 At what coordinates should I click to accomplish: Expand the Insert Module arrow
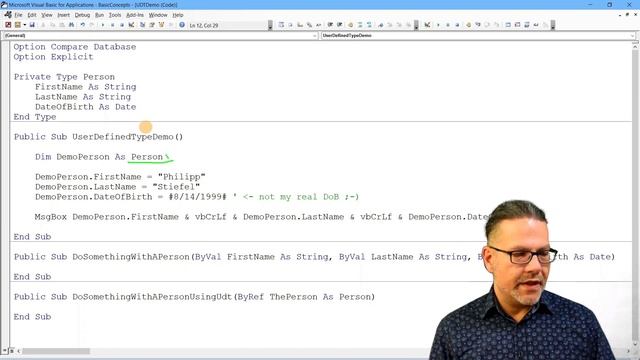[x=24, y=25]
